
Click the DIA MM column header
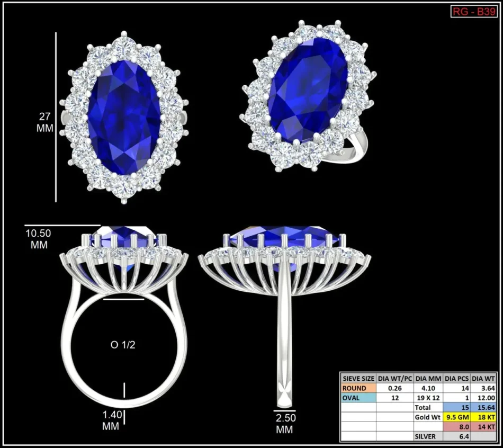pyautogui.click(x=428, y=378)
